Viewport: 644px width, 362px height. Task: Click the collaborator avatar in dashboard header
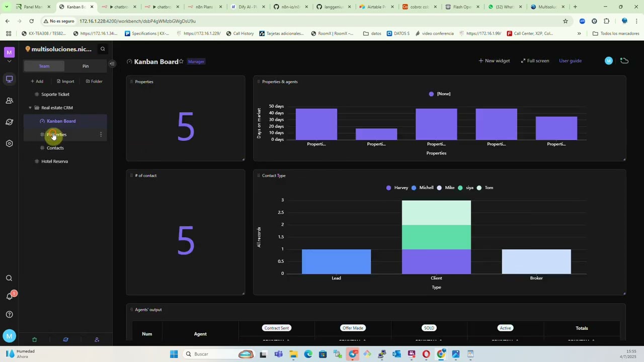pyautogui.click(x=609, y=61)
